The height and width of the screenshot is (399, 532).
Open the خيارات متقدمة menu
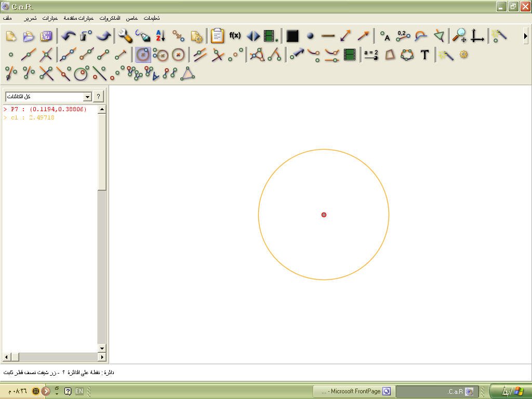78,18
